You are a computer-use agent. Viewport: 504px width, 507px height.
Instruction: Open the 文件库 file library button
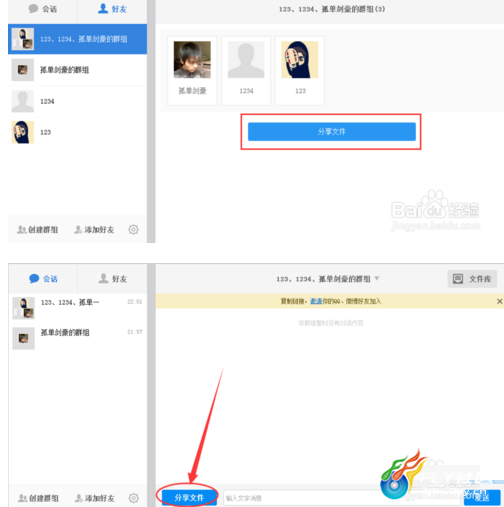click(472, 279)
